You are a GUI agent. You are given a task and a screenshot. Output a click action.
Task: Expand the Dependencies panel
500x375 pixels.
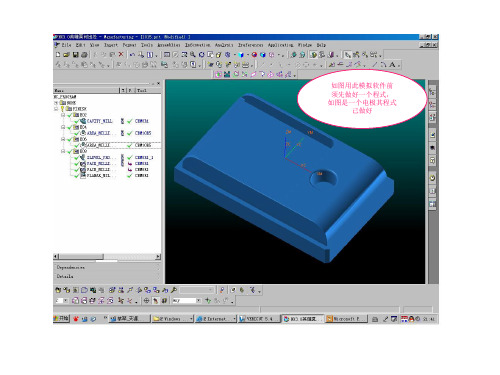point(107,267)
